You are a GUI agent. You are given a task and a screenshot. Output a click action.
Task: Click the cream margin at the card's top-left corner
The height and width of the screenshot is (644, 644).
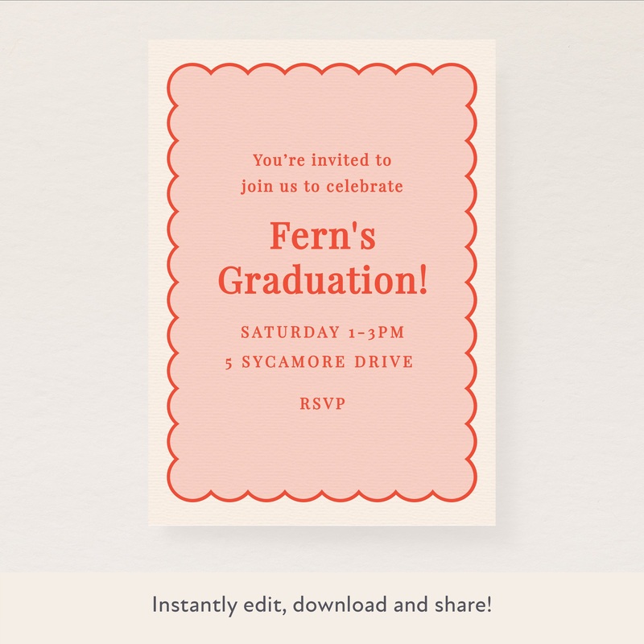157,50
